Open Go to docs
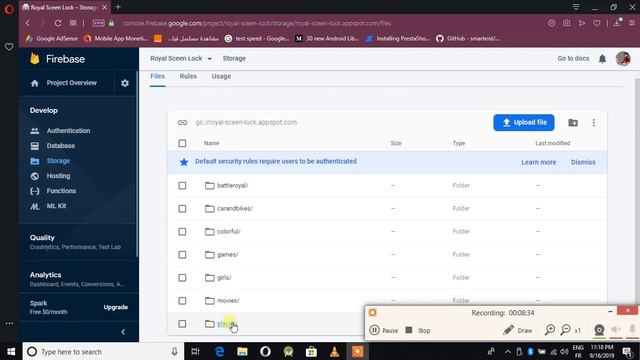The image size is (640, 360). (x=573, y=58)
